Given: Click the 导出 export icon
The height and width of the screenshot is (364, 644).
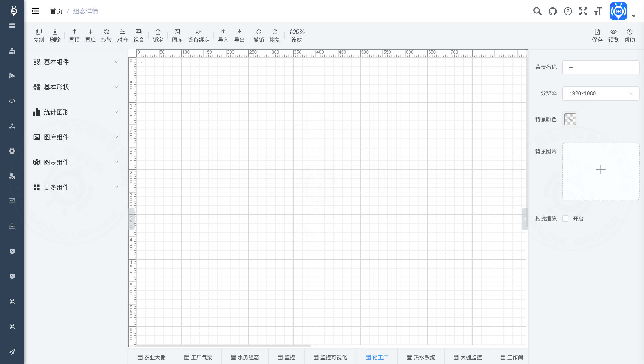Looking at the screenshot, I should click(x=239, y=32).
